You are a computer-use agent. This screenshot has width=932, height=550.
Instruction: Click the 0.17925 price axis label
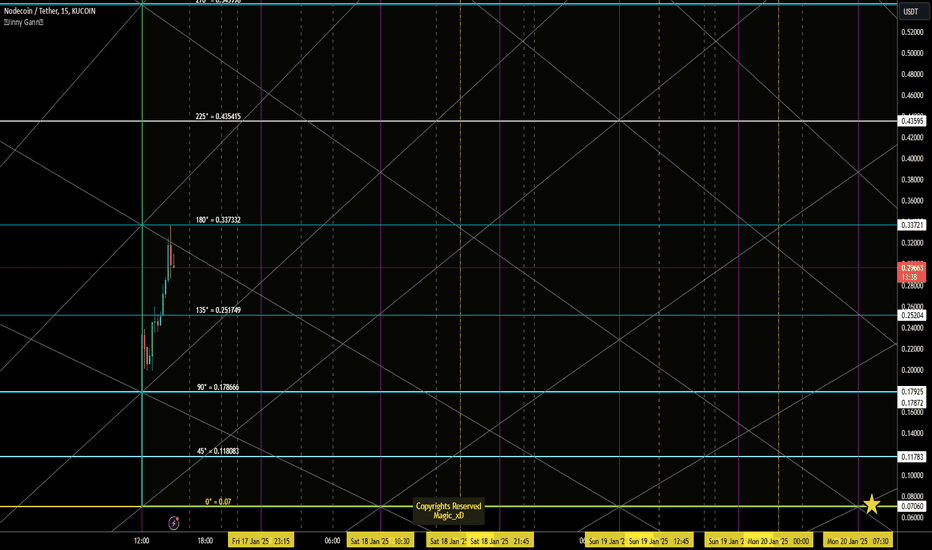912,392
